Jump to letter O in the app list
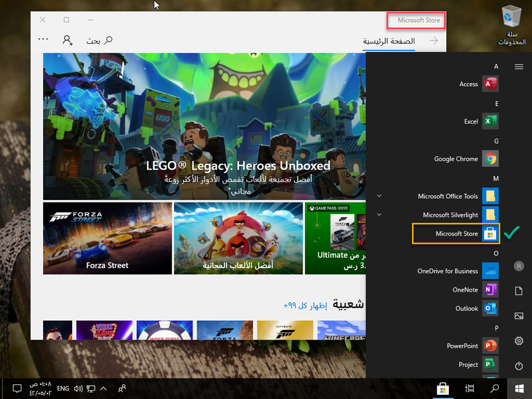 point(496,253)
